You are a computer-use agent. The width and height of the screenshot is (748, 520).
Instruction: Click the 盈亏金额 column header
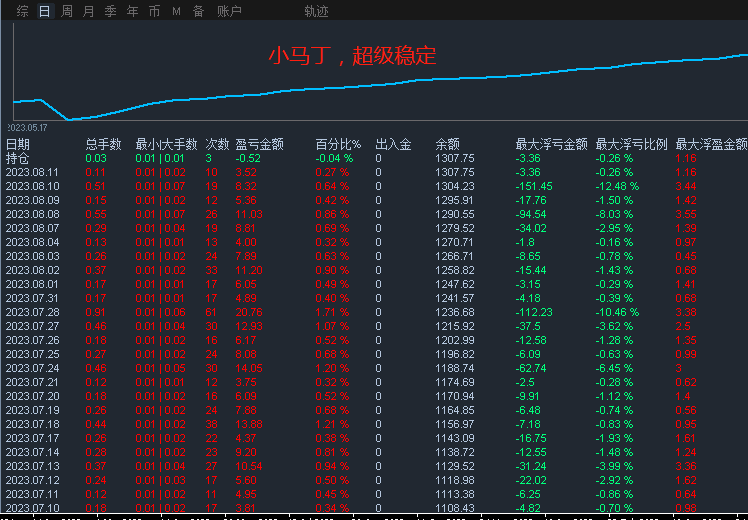(260, 144)
